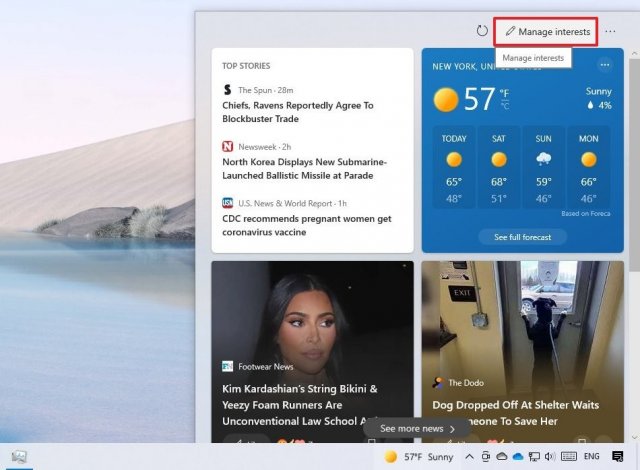Screen dimensions: 640x470
Task: Open Action Center notifications
Action: click(618, 457)
